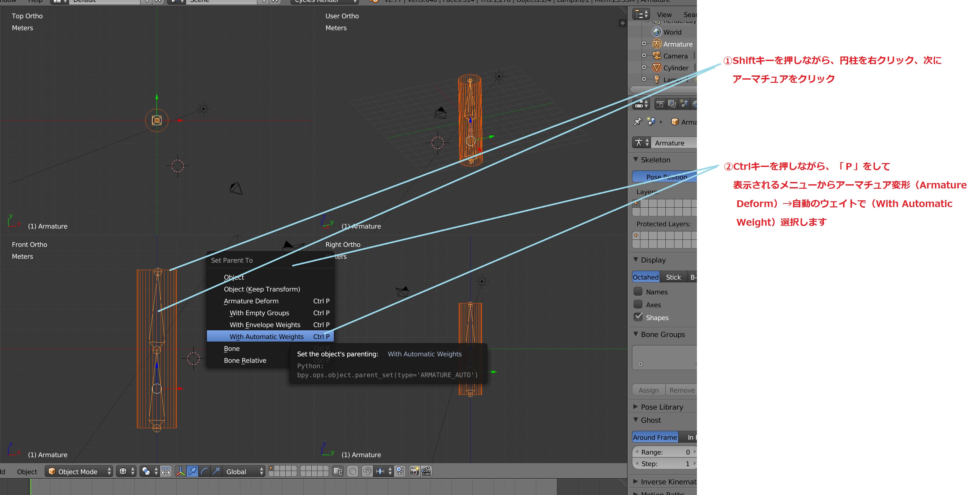Open the Global orientation dropdown
This screenshot has width=980, height=495.
(244, 472)
